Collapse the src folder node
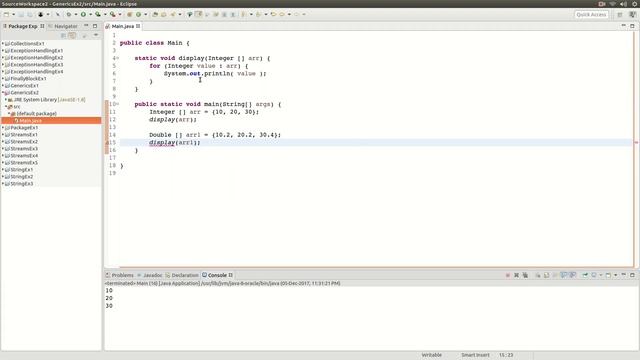640x360 pixels. click(x=6, y=107)
